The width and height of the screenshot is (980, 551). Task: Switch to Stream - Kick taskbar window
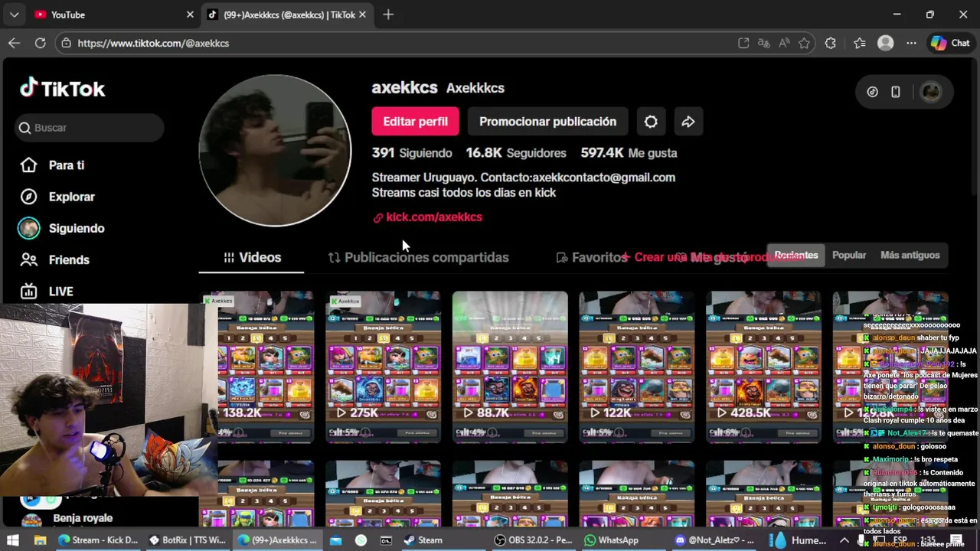[98, 540]
